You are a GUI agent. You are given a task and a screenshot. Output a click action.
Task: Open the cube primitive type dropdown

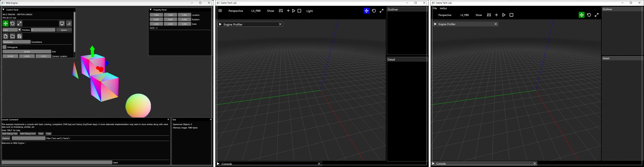pyautogui.click(x=19, y=30)
